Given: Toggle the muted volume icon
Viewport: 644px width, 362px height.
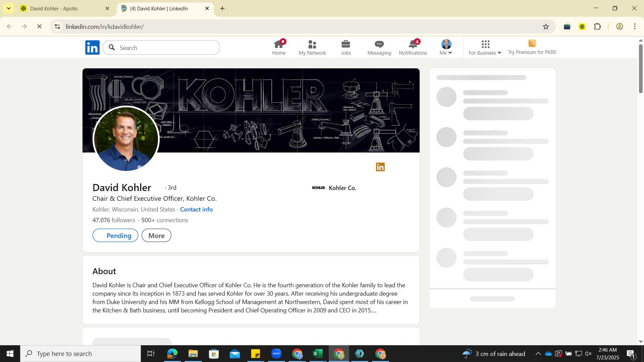Looking at the screenshot, I should click(x=588, y=354).
